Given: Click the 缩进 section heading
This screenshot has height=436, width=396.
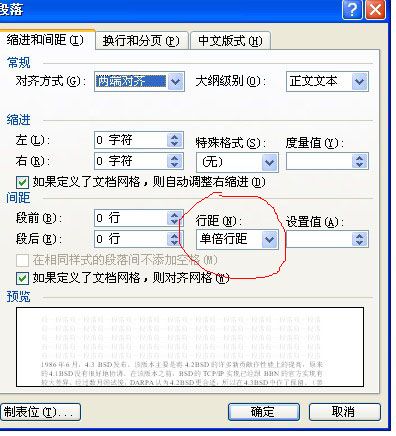Looking at the screenshot, I should point(19,120).
